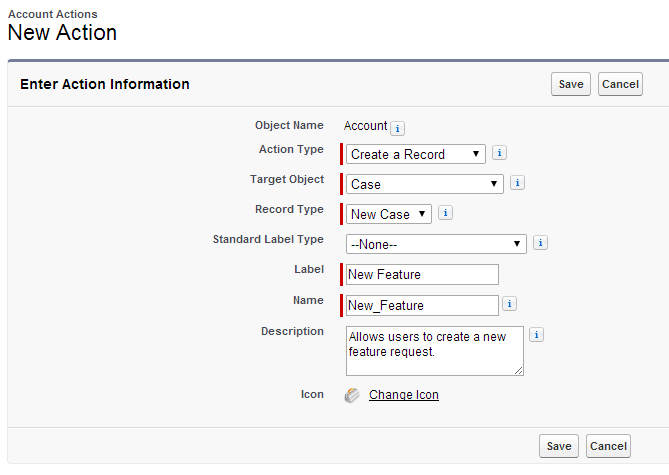Open the Action Type dropdown

tap(416, 154)
